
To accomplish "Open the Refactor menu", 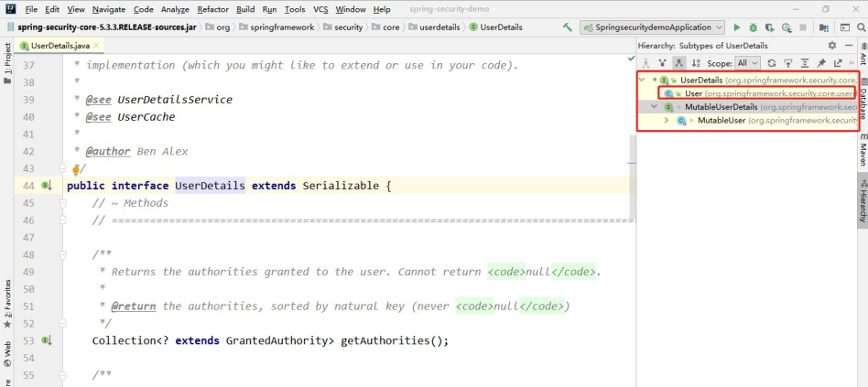I will coord(212,9).
